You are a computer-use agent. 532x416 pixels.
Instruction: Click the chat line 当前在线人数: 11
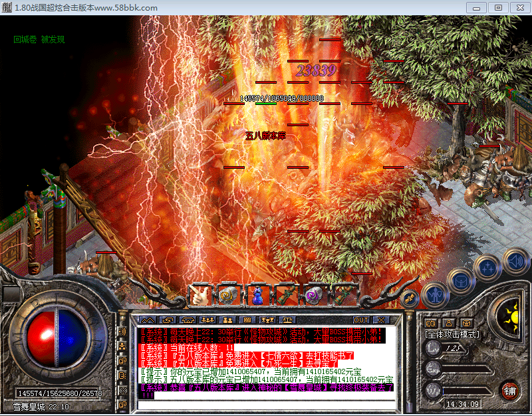click(x=187, y=348)
